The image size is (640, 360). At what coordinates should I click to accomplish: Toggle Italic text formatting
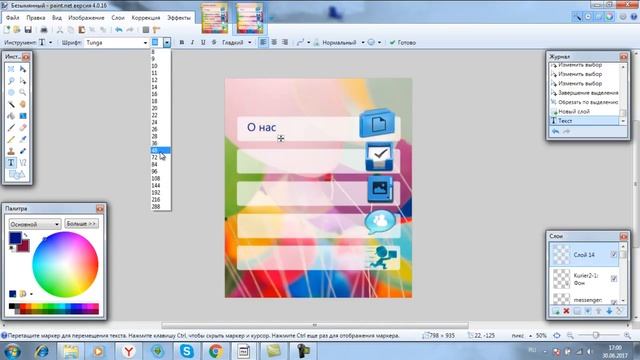[192, 42]
